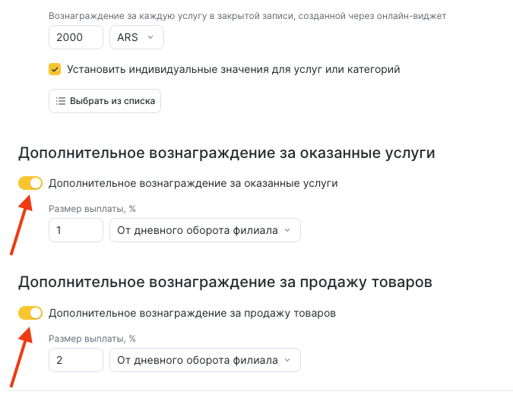The image size is (513, 420).
Task: Click the Установить индивидуальные значения label text
Action: click(x=233, y=69)
